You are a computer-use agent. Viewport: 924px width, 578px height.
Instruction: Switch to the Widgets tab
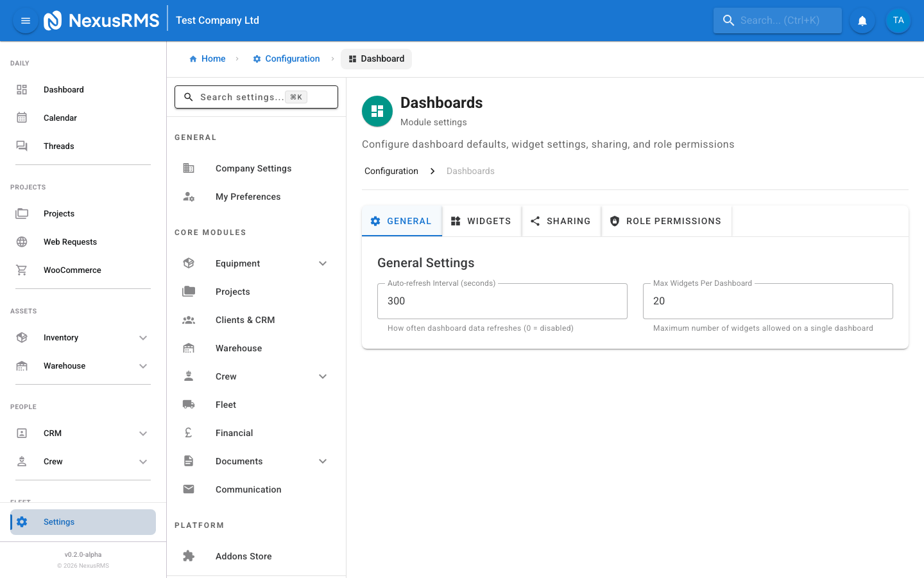(x=481, y=220)
